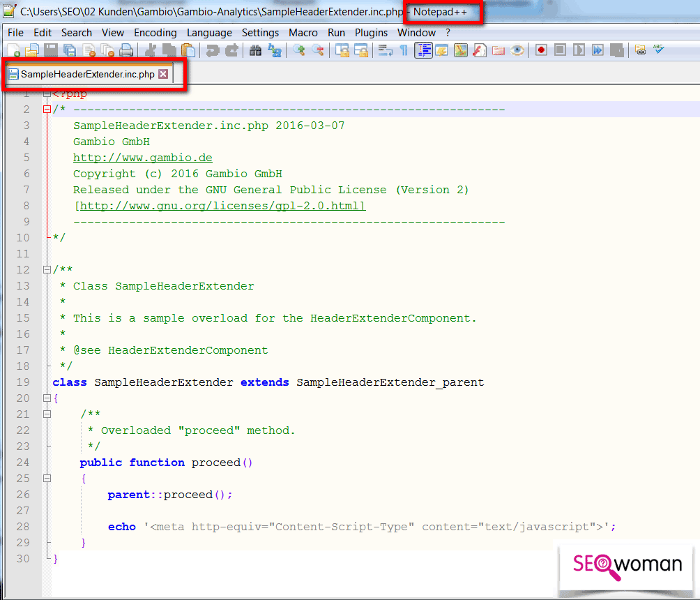Screen dimensions: 700x600
Task: Open Replace dialog icon
Action: point(275,50)
